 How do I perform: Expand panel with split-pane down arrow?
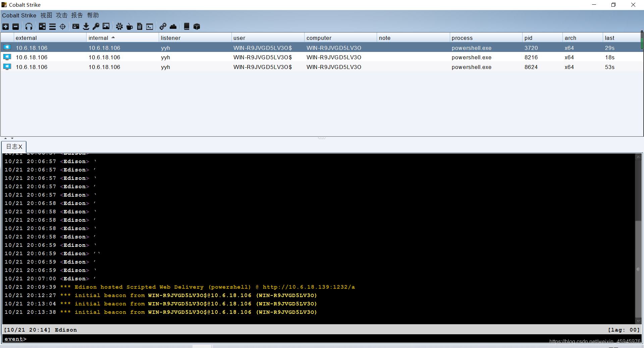coord(12,138)
